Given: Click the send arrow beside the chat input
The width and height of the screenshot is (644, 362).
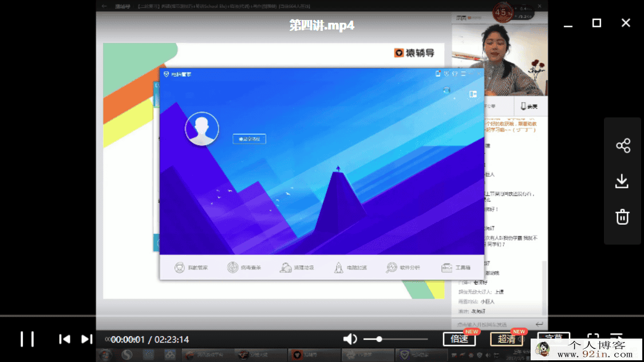Looking at the screenshot, I should coord(539,324).
